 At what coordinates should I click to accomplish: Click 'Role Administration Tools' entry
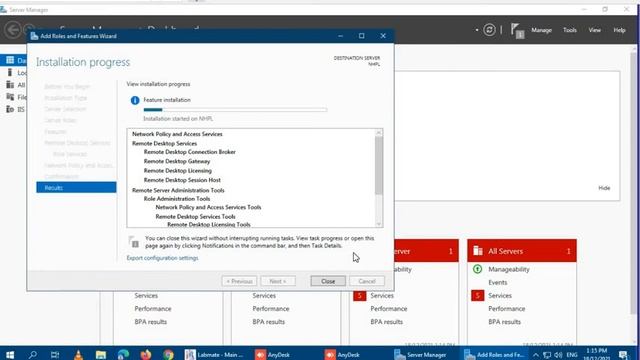177,199
